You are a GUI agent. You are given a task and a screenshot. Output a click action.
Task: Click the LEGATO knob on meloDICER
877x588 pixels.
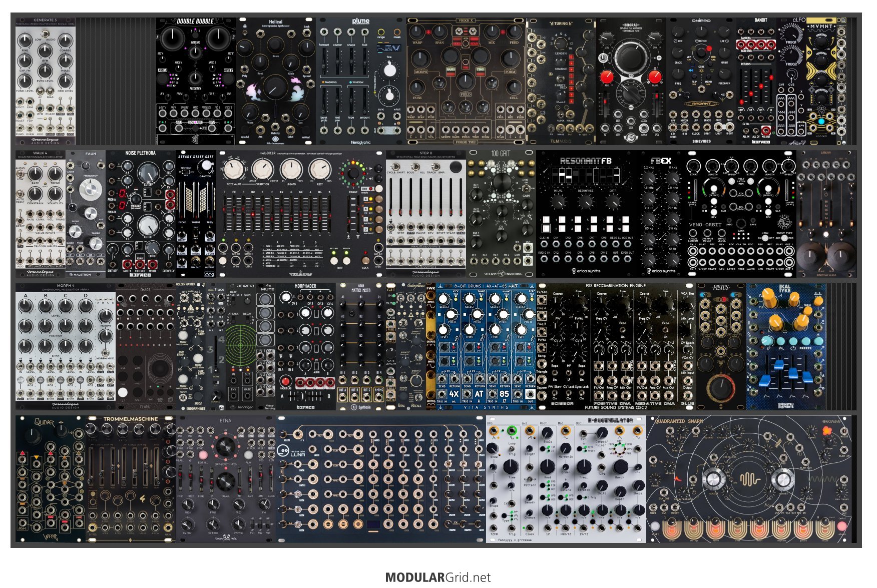pos(291,170)
